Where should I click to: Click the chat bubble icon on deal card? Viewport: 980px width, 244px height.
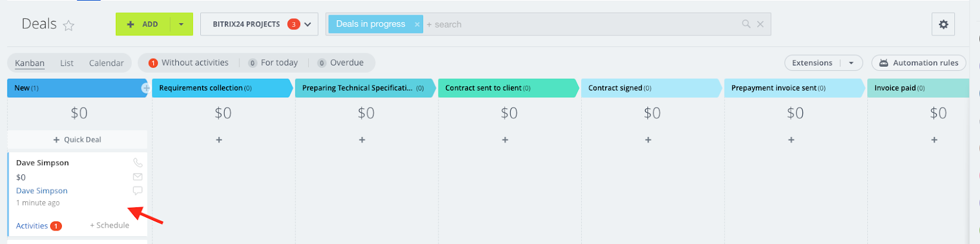(x=138, y=191)
